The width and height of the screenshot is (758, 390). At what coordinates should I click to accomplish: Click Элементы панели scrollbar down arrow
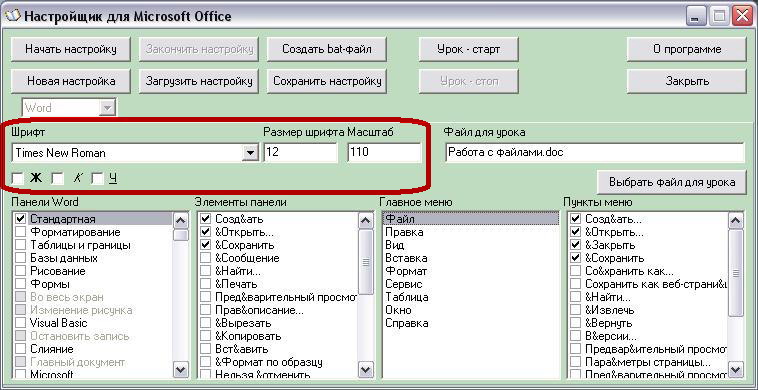(x=366, y=370)
